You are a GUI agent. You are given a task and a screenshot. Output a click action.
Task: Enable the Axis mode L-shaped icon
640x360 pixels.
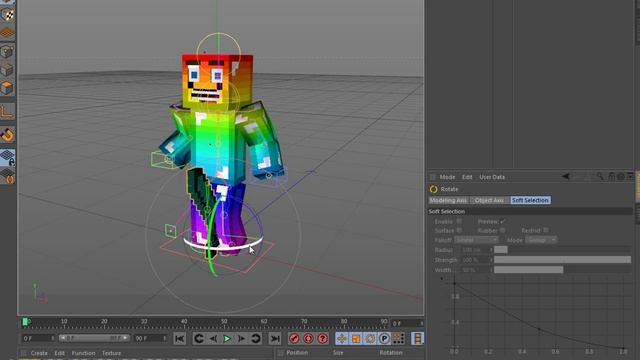point(7,111)
